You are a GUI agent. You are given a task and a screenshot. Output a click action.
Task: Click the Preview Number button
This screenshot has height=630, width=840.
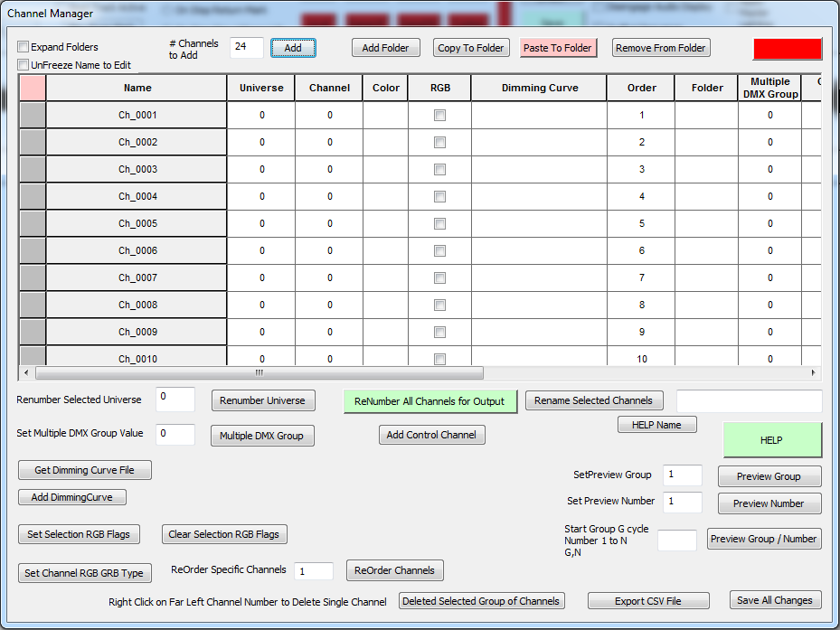(x=769, y=503)
